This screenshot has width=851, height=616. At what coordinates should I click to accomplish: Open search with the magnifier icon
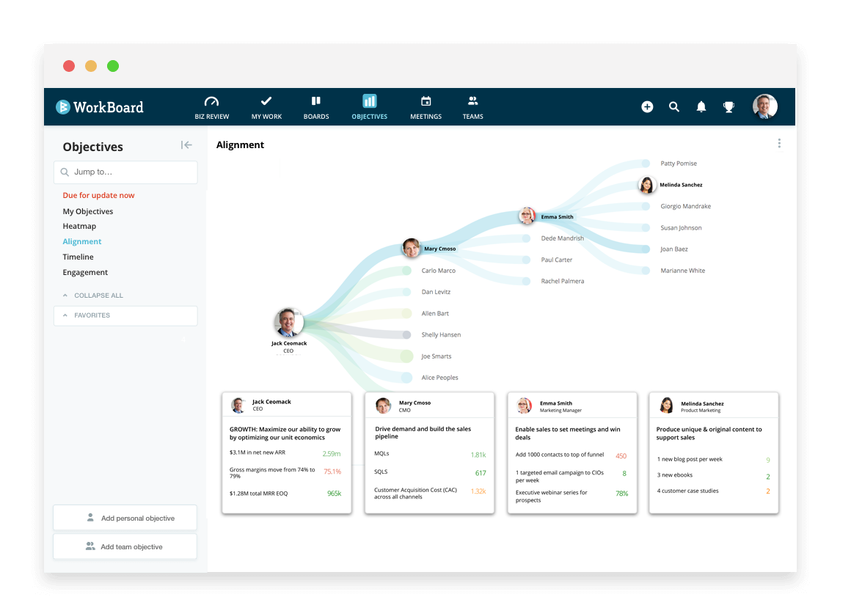pos(674,107)
